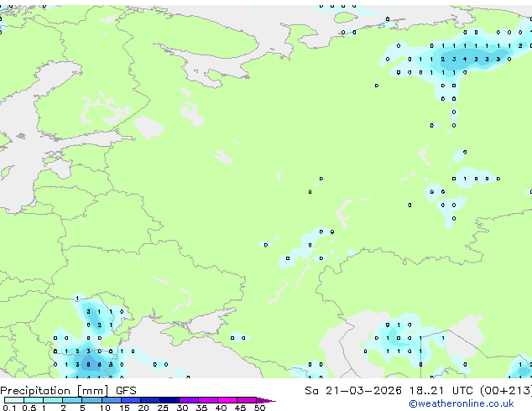Click the '(00+213)' forecast offset text
The height and width of the screenshot is (411, 532).
505,391
